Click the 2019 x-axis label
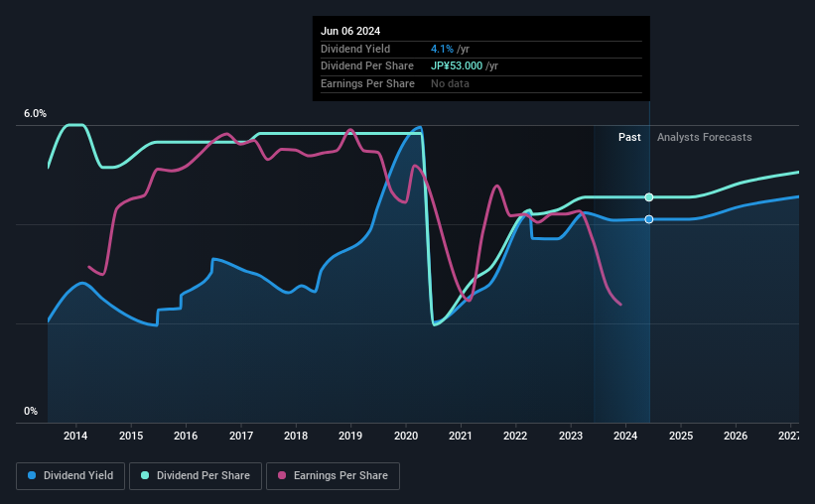The height and width of the screenshot is (504, 815). [350, 436]
